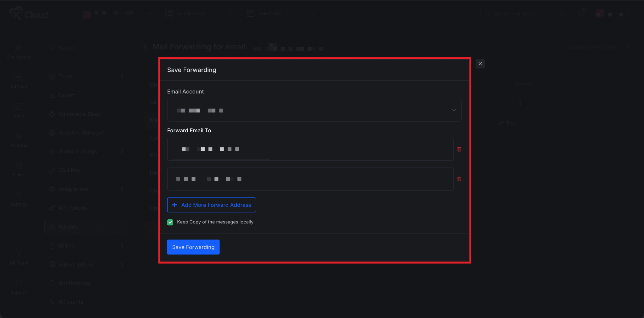The image size is (644, 318).
Task: Open Settings in the left rail
Action: pyautogui.click(x=19, y=199)
